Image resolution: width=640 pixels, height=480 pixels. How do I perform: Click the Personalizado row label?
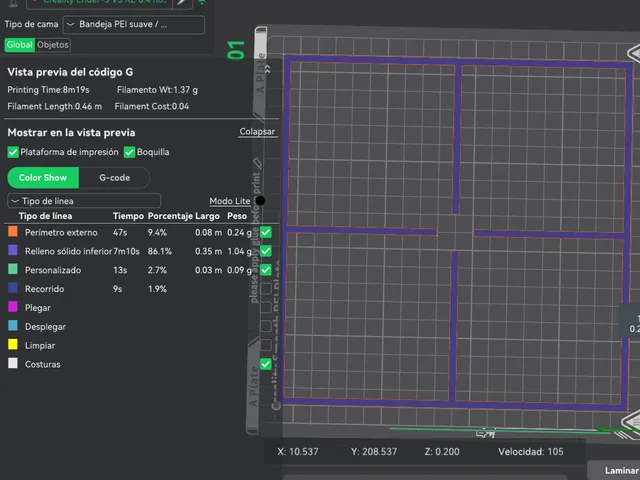pyautogui.click(x=53, y=270)
